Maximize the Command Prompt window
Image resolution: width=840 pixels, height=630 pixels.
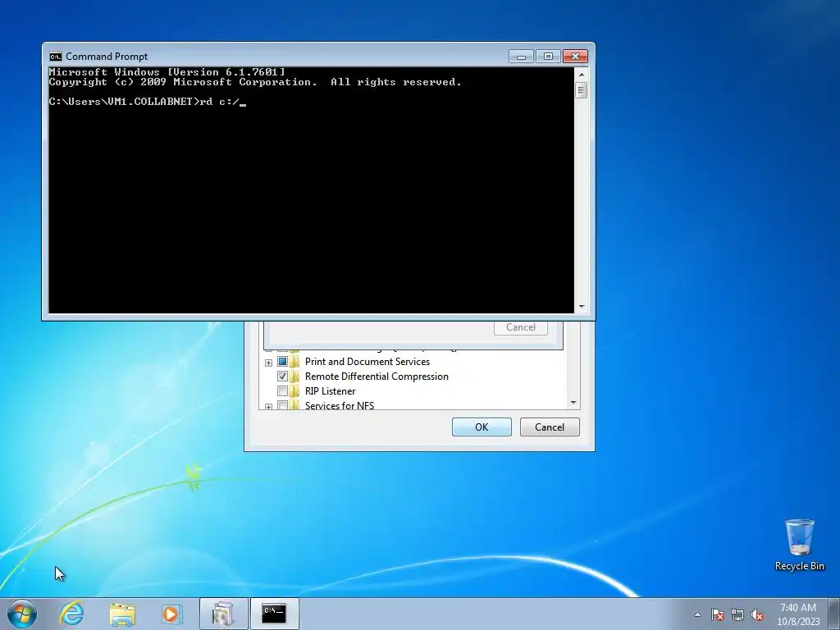point(547,57)
